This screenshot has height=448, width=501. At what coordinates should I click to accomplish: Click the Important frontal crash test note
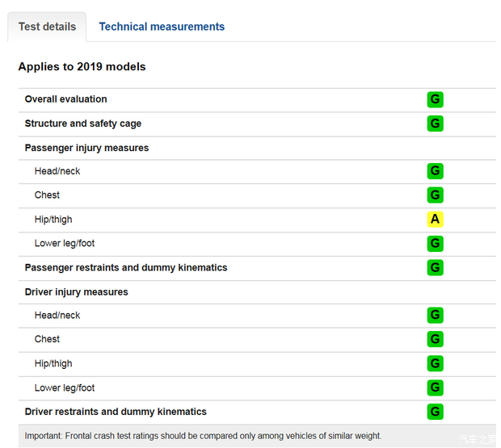203,436
